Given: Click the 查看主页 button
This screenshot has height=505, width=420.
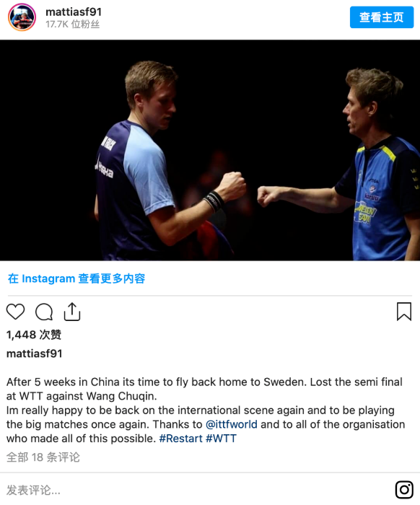Looking at the screenshot, I should pyautogui.click(x=382, y=17).
